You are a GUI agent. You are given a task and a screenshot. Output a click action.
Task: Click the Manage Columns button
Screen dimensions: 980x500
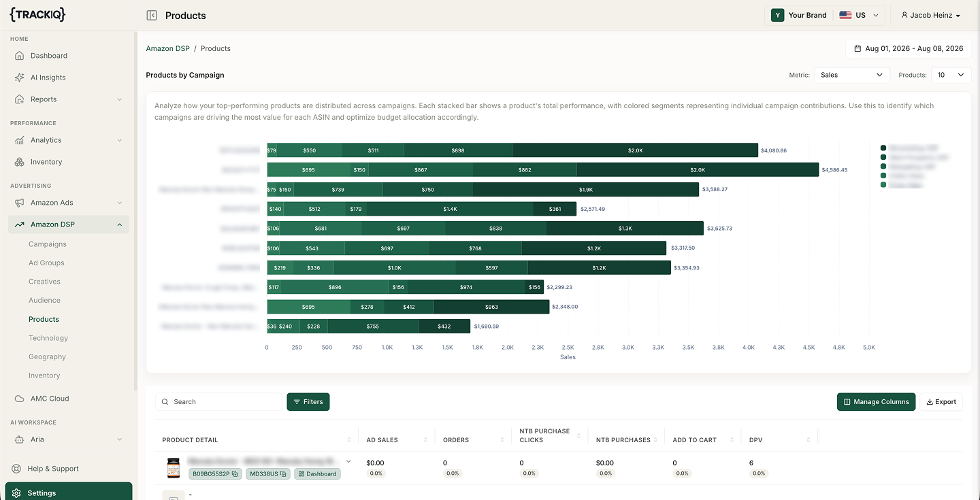(x=876, y=402)
